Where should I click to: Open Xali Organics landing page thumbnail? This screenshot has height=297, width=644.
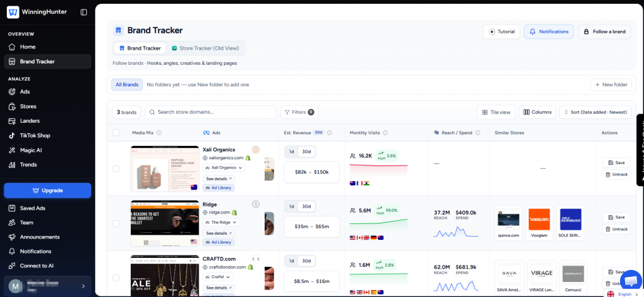pyautogui.click(x=165, y=169)
